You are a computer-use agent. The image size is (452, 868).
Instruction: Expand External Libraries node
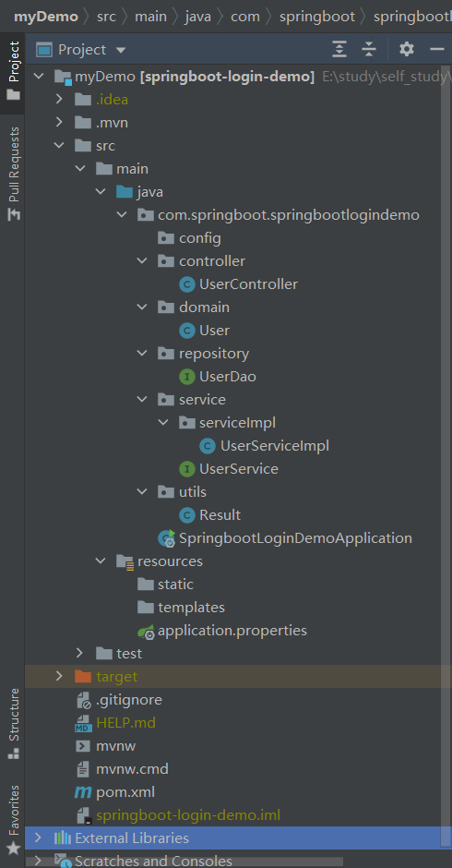click(x=38, y=838)
